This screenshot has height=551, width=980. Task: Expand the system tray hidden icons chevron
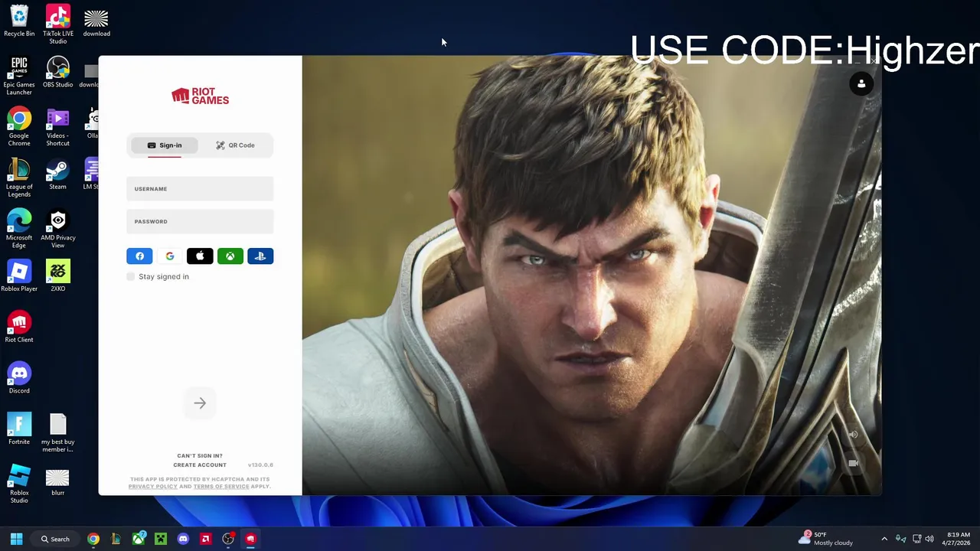coord(884,539)
